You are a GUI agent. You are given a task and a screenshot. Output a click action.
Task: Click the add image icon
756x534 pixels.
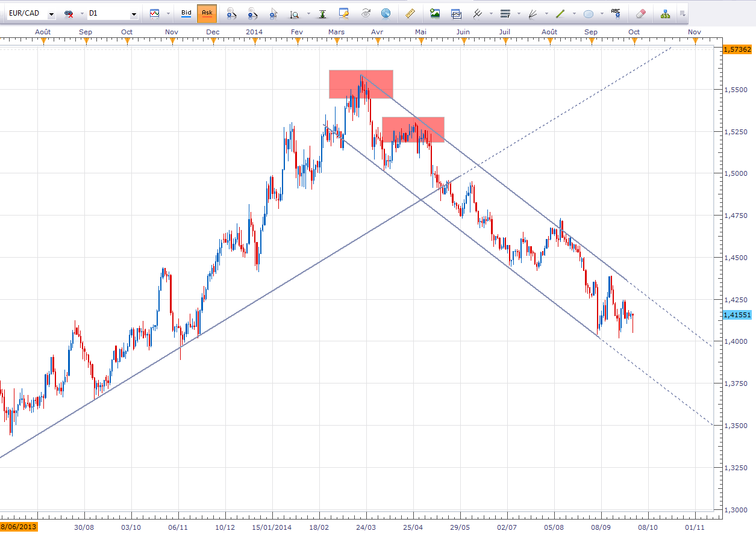point(435,13)
